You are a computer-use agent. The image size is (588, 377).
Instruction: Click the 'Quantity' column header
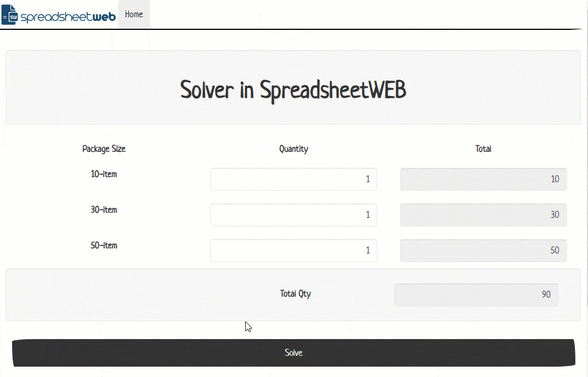(293, 149)
